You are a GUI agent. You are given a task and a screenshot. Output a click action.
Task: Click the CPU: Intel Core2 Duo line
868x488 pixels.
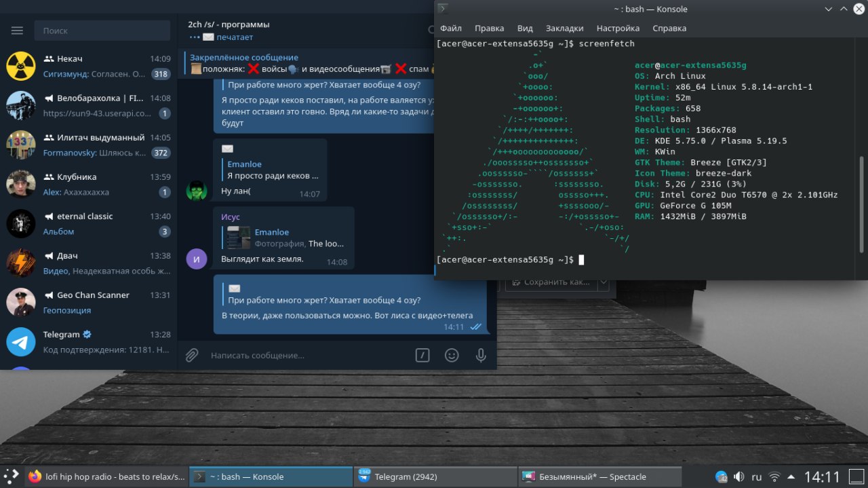coord(736,195)
